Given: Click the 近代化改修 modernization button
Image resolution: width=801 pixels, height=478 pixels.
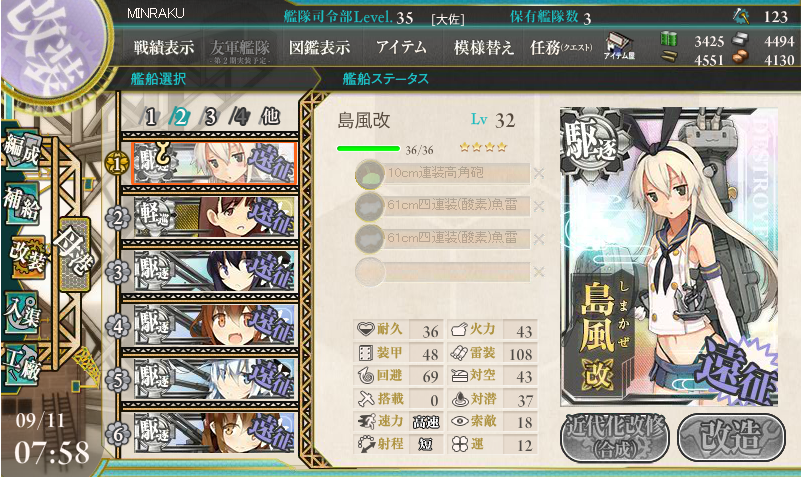Looking at the screenshot, I should coord(615,437).
